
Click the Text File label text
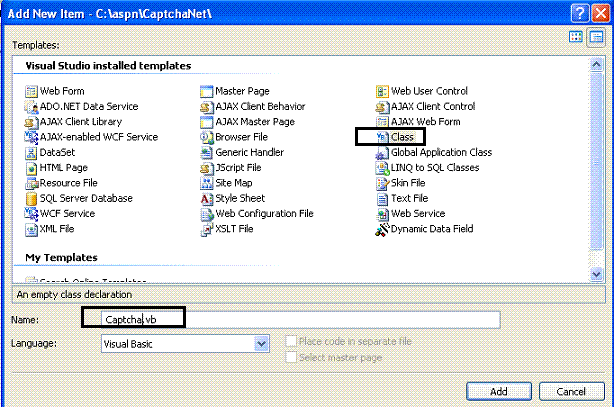coord(410,198)
